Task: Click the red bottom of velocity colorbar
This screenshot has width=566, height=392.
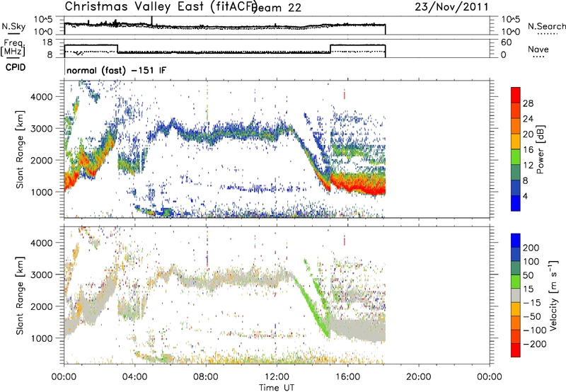Action: (x=516, y=350)
